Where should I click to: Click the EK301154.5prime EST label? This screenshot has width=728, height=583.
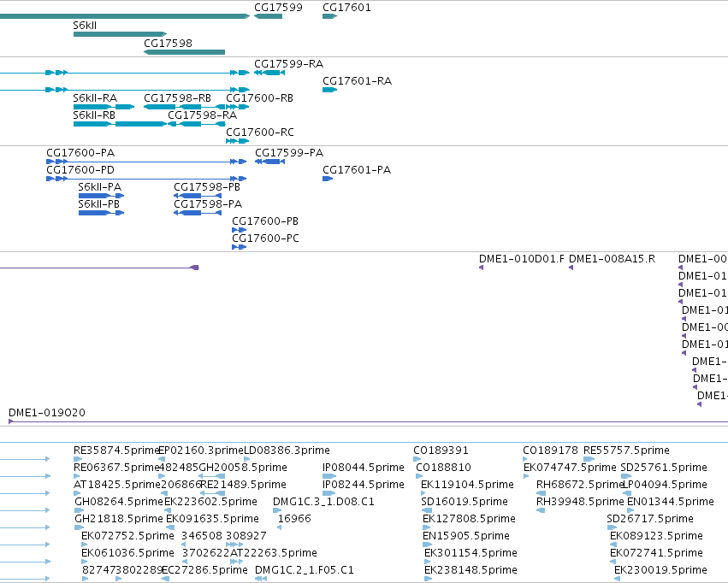point(471,553)
